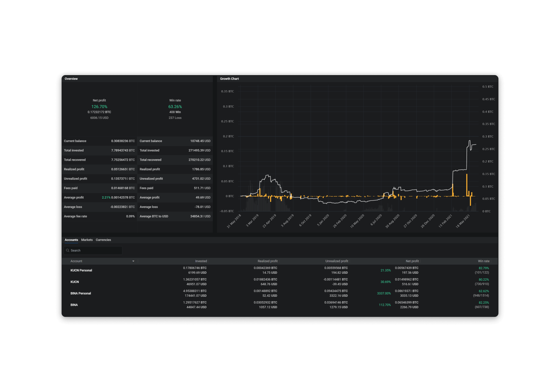Click the 0.17232172 BTC net profit amount

[99, 112]
